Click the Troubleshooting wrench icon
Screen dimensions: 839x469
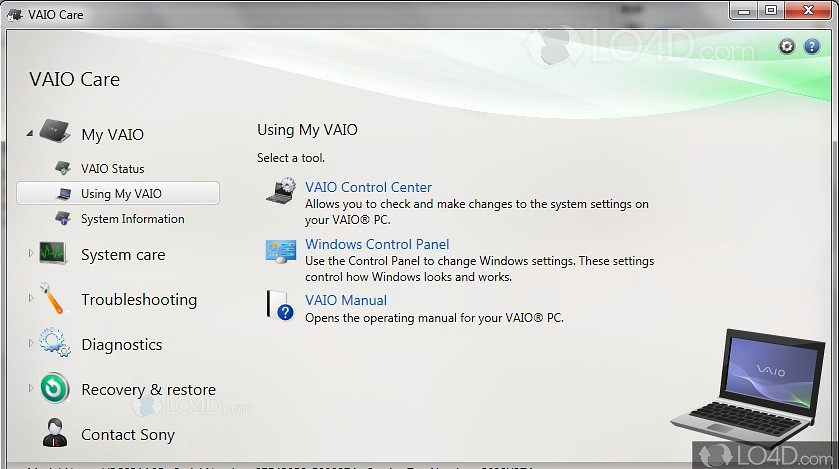pyautogui.click(x=52, y=298)
